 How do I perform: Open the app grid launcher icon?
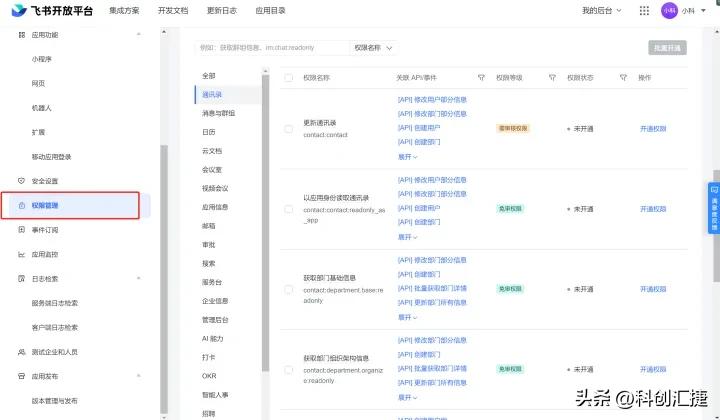644,10
